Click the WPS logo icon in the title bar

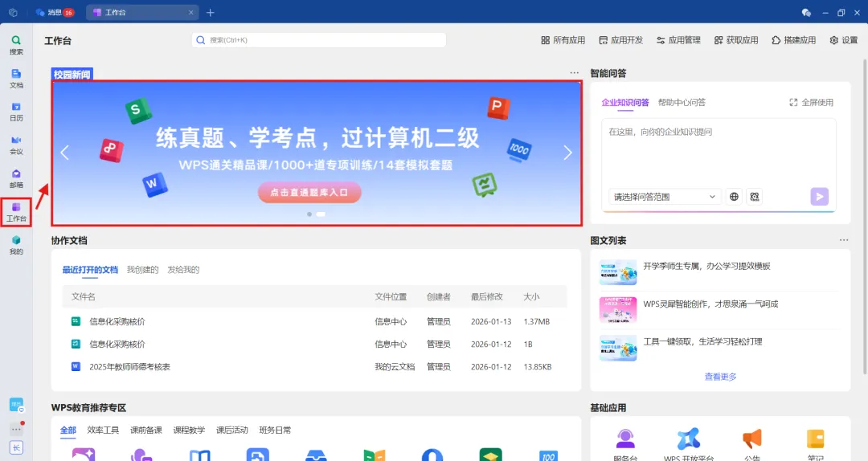[14, 12]
